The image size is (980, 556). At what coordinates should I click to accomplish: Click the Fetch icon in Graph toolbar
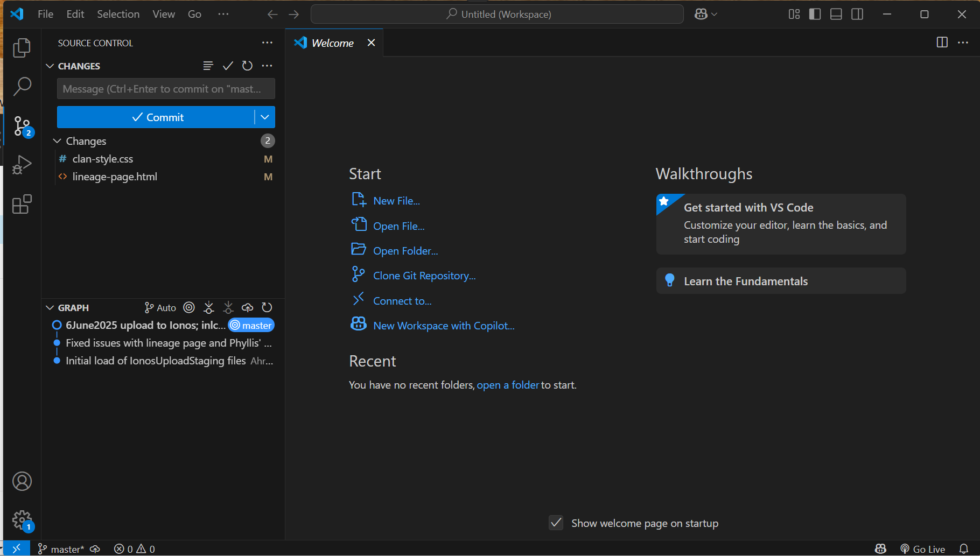(209, 307)
